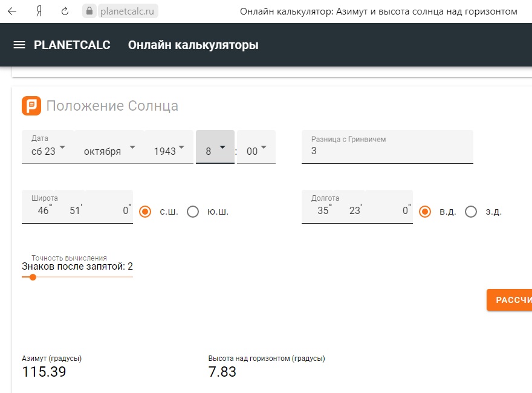Open the Yandex home button

click(x=39, y=11)
